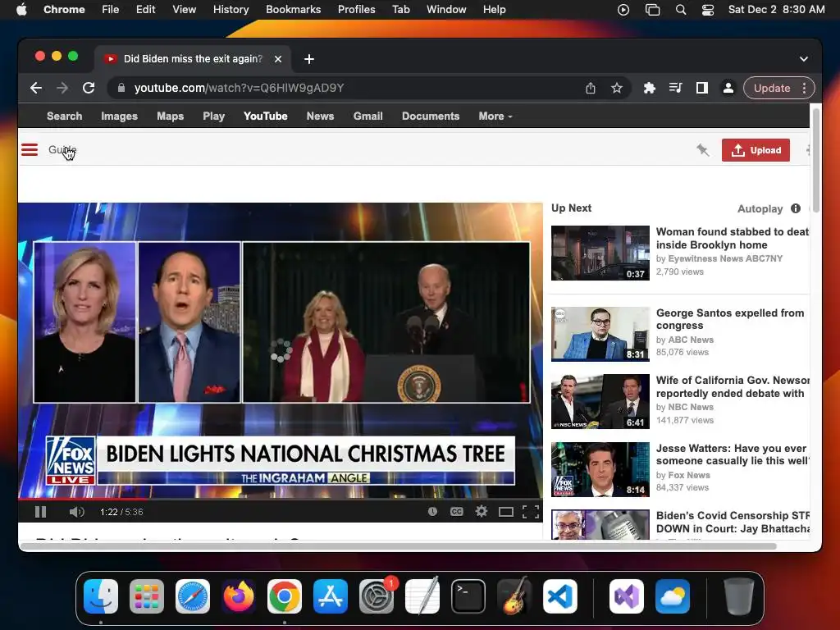Screen dimensions: 840x630
Task: Pause the video with the pause button
Action: (x=41, y=512)
